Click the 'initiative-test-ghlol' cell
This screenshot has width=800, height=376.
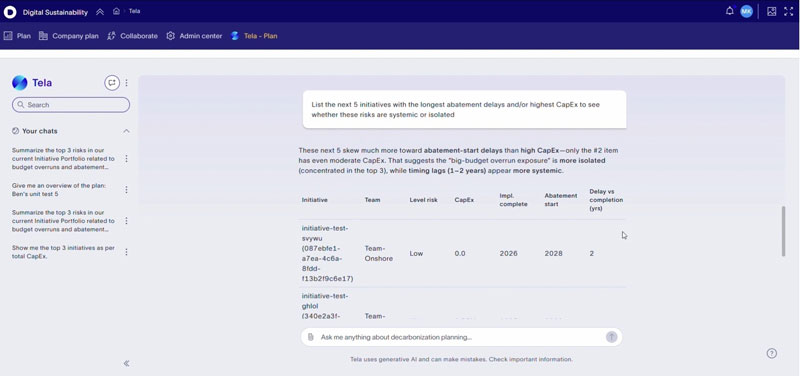[325, 306]
